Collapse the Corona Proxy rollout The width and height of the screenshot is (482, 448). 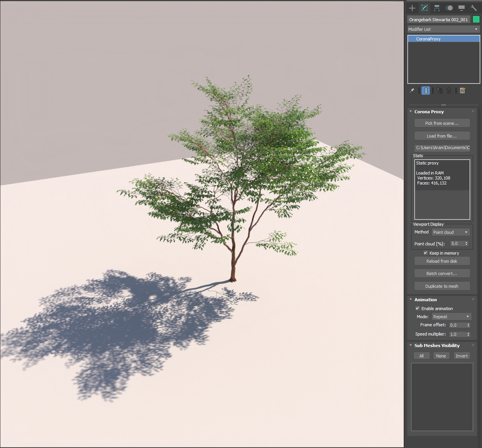pos(429,112)
